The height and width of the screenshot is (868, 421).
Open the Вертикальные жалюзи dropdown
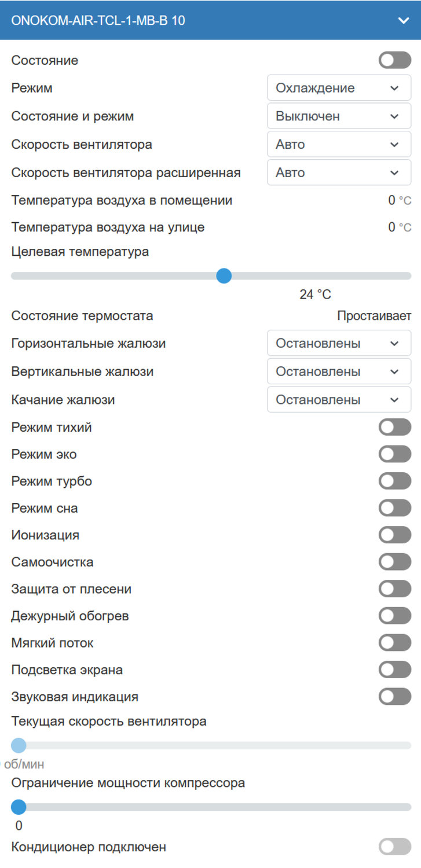[339, 372]
